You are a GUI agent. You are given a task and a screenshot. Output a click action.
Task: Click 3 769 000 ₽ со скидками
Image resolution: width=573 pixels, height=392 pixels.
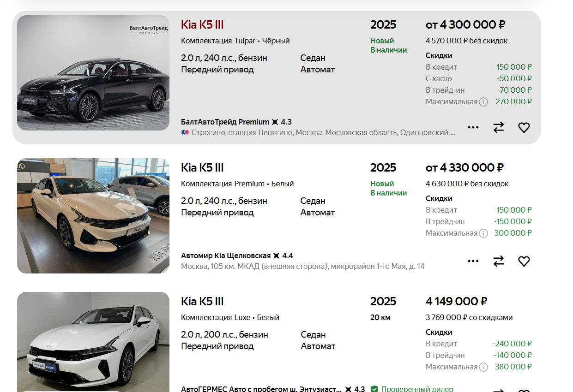pyautogui.click(x=469, y=318)
